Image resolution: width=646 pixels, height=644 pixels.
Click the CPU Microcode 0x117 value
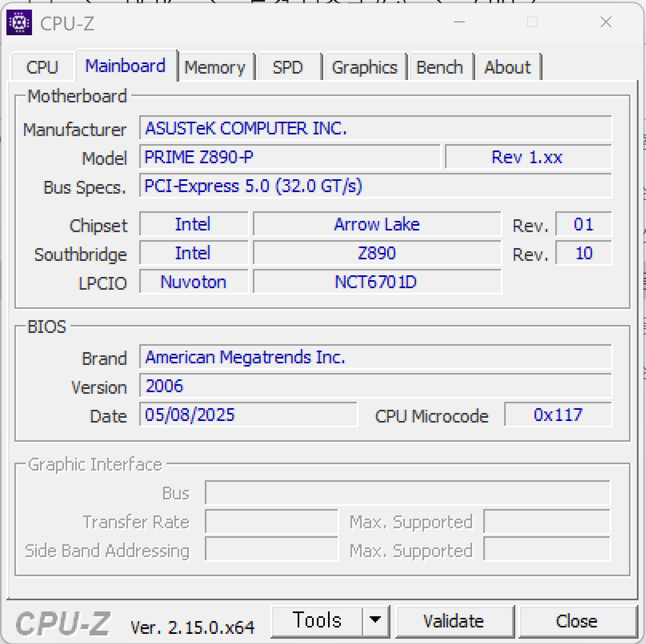[558, 415]
